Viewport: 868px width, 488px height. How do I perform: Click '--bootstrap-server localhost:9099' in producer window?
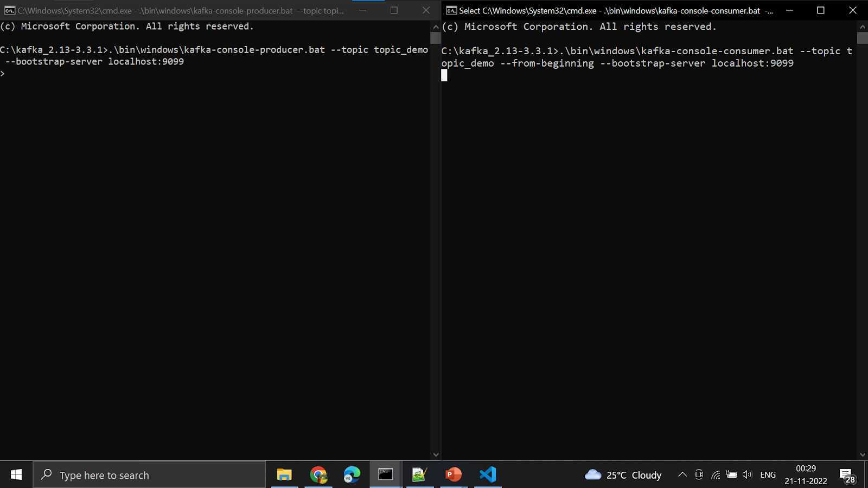[94, 62]
